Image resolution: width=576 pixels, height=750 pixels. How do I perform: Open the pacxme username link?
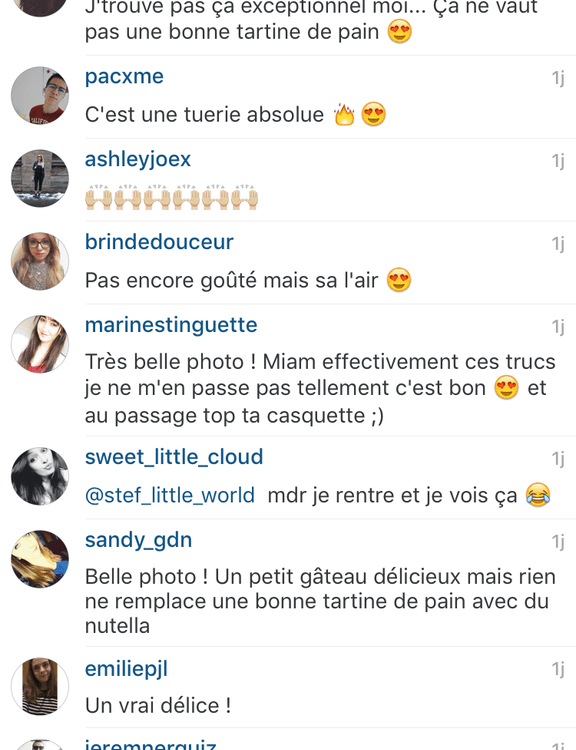point(124,77)
